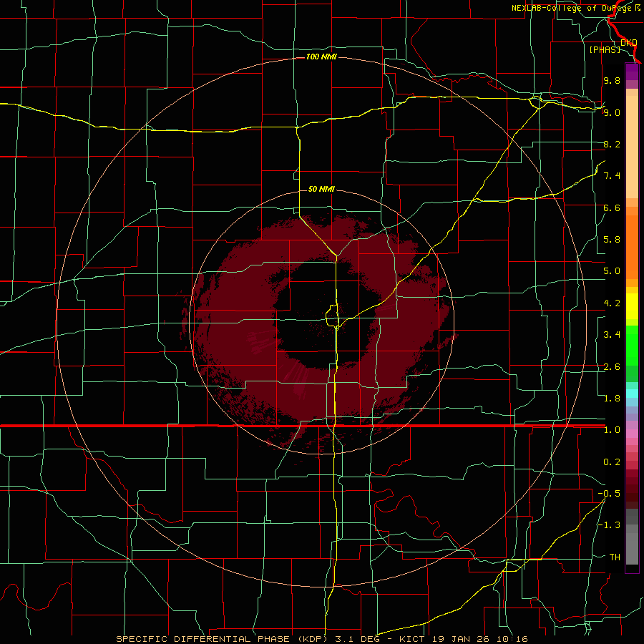The width and height of the screenshot is (644, 644).
Task: Click the 0.2 color scale value
Action: click(612, 462)
